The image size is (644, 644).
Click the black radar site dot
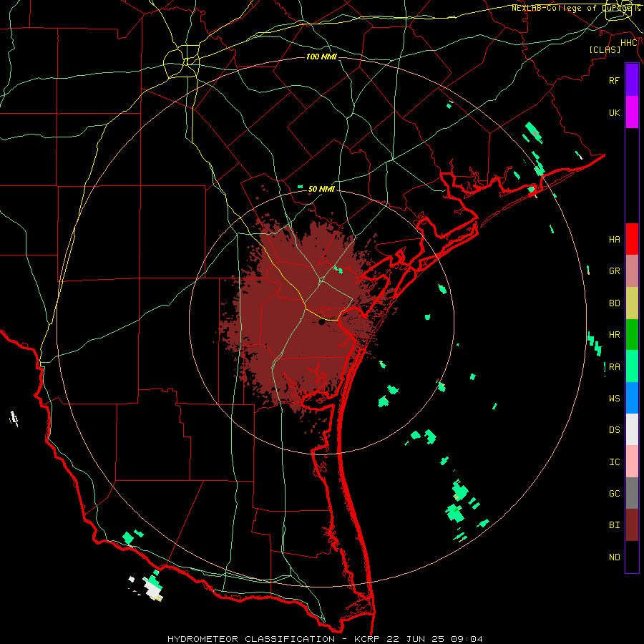point(321,323)
